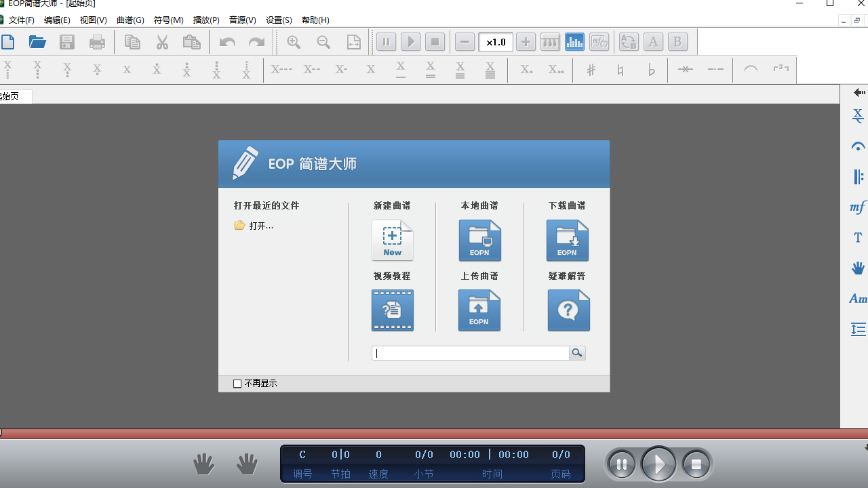Image resolution: width=868 pixels, height=488 pixels.
Task: Open the 文件(F) menu
Action: click(21, 20)
